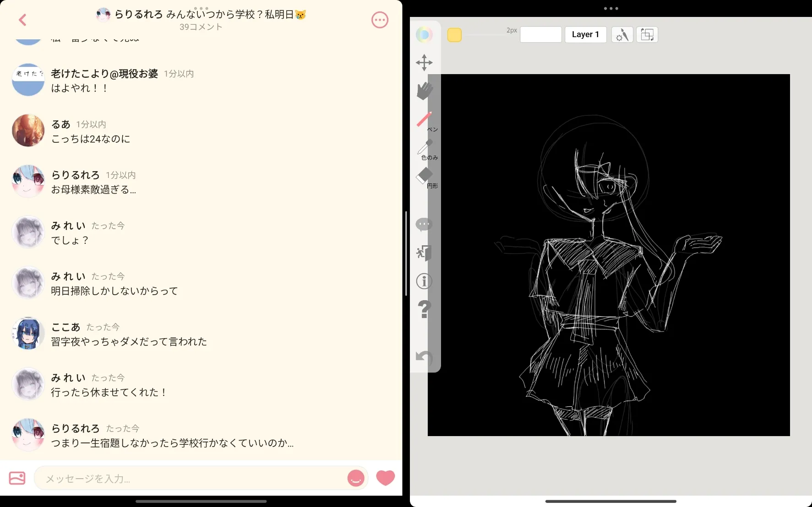The image size is (812, 507).
Task: Open ここあ profile avatar
Action: pos(28,333)
